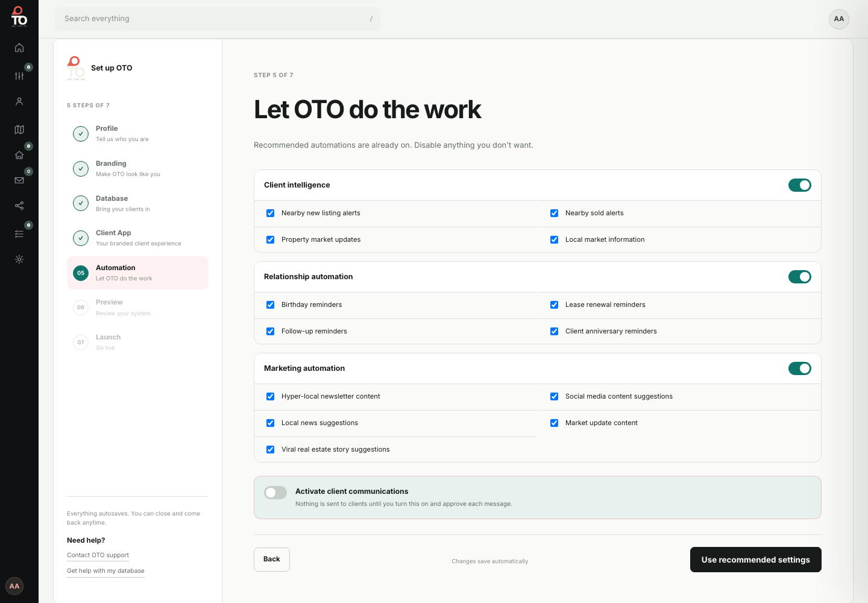The width and height of the screenshot is (868, 603).
Task: Uncheck Nearby sold alerts
Action: (555, 213)
